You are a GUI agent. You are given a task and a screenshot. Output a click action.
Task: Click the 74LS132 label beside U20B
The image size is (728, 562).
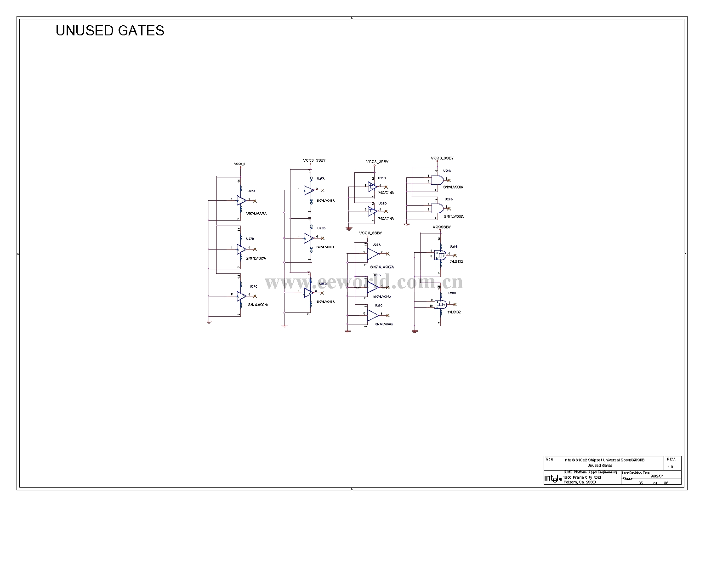point(456,261)
